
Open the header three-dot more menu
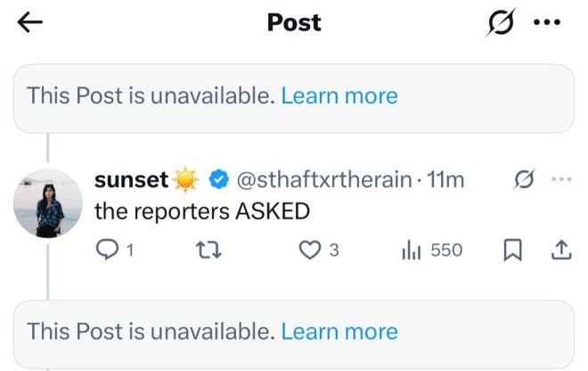pyautogui.click(x=547, y=22)
